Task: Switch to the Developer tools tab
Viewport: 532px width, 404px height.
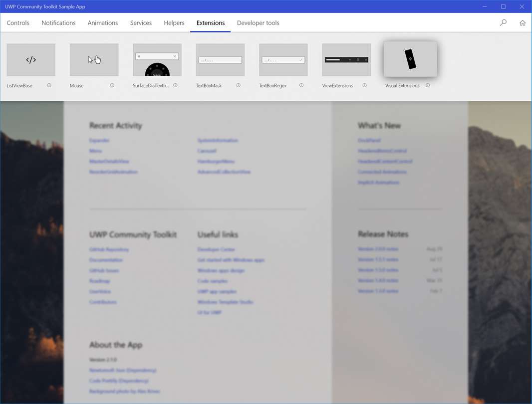Action: (x=258, y=23)
